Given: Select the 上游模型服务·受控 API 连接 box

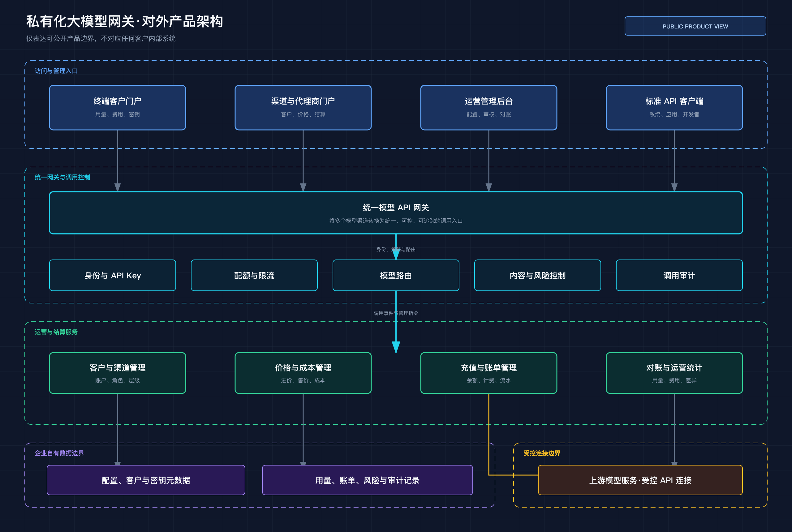Looking at the screenshot, I should coord(640,480).
